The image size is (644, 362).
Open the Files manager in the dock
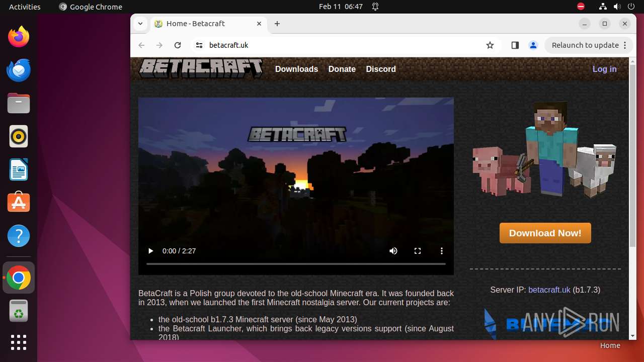tap(19, 103)
